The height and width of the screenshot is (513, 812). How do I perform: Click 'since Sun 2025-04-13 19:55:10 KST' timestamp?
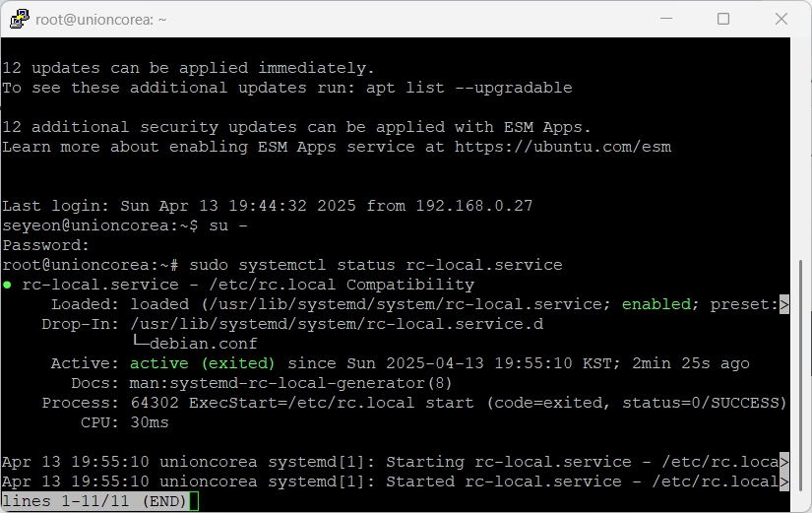pos(453,363)
